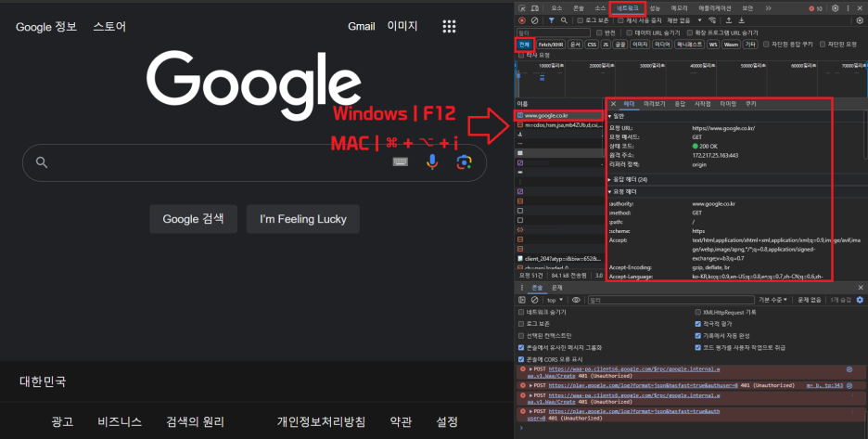Image resolution: width=868 pixels, height=439 pixels.
Task: Clear the network log
Action: [535, 20]
